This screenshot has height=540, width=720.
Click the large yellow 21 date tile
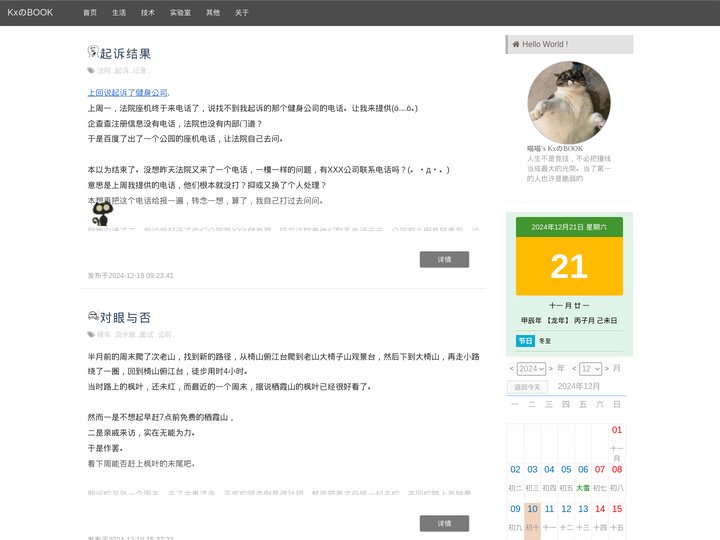click(x=569, y=266)
